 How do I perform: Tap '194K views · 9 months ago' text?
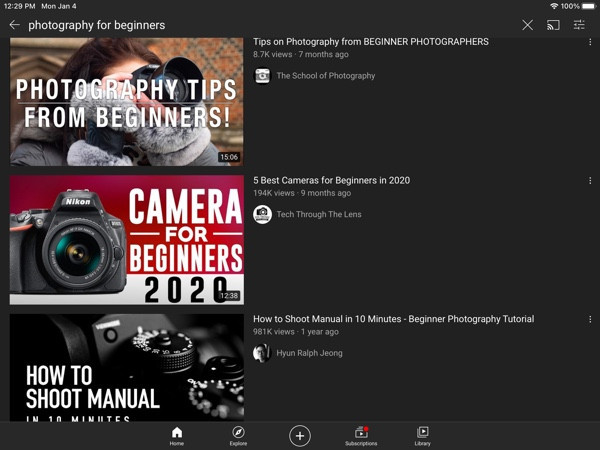tap(302, 193)
